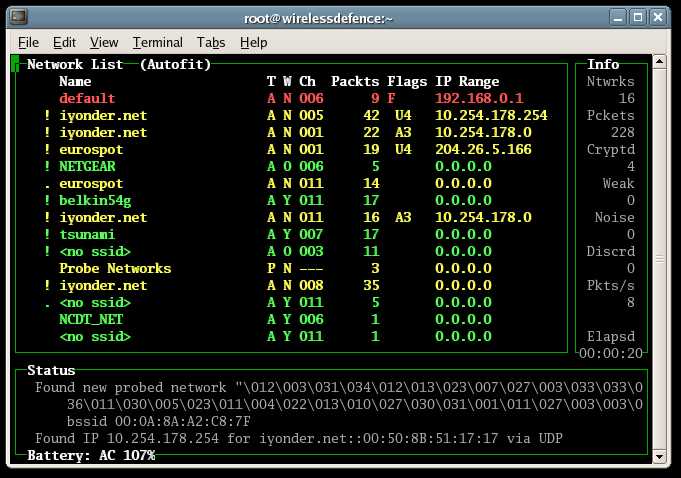Maximize the terminal window
This screenshot has height=478, width=681.
tap(638, 18)
